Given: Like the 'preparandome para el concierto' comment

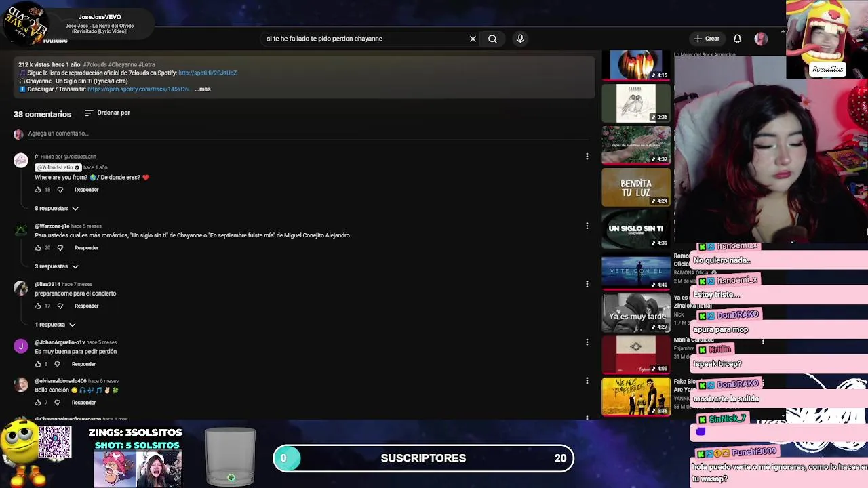Looking at the screenshot, I should pyautogui.click(x=38, y=306).
